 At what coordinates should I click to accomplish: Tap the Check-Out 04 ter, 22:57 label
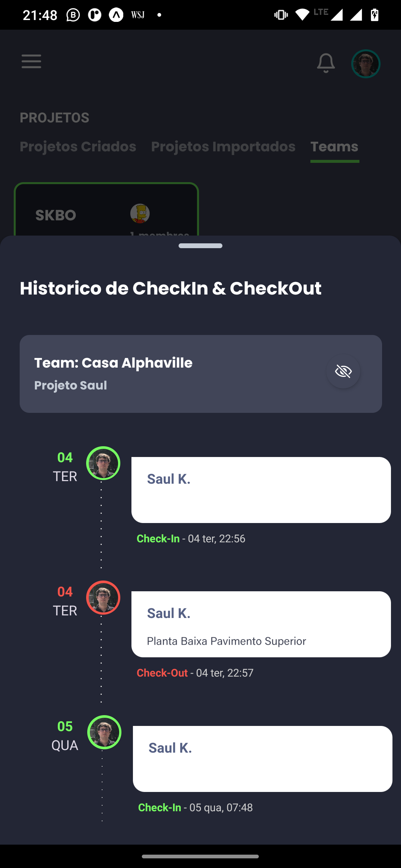195,673
